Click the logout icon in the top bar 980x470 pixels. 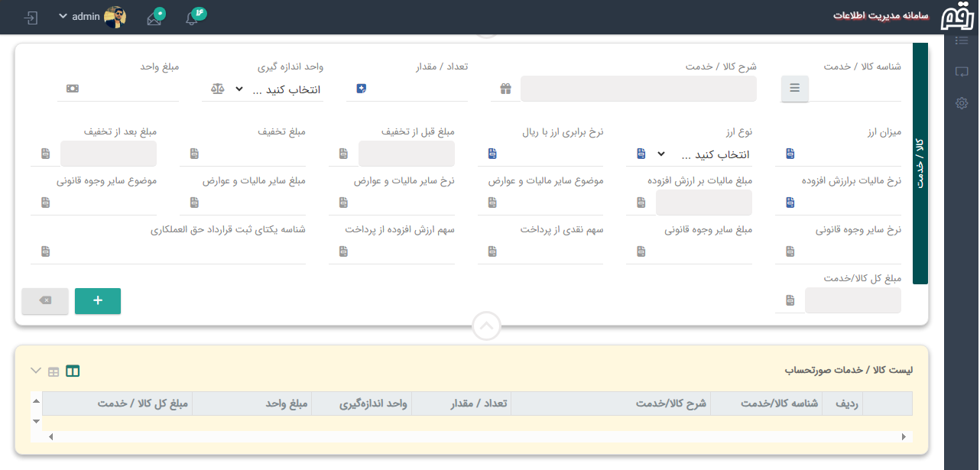30,16
